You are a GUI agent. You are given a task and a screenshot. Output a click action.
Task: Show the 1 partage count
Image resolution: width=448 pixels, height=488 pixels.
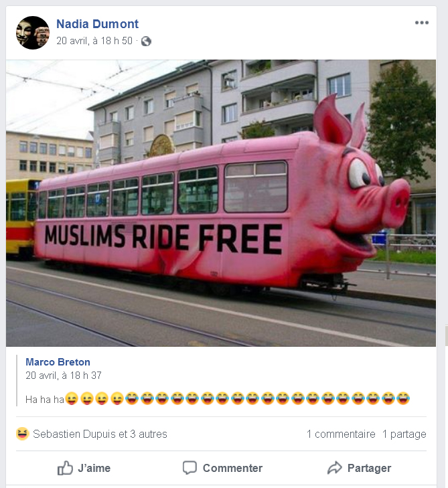pos(404,434)
